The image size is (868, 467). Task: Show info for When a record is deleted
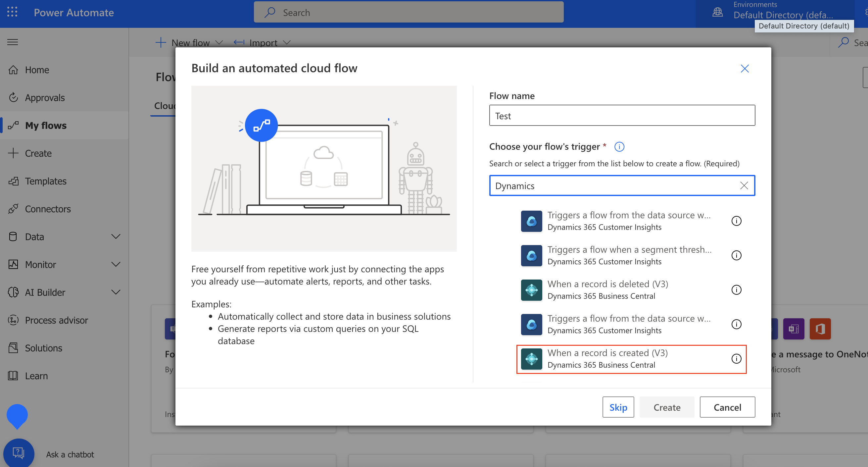[736, 290]
